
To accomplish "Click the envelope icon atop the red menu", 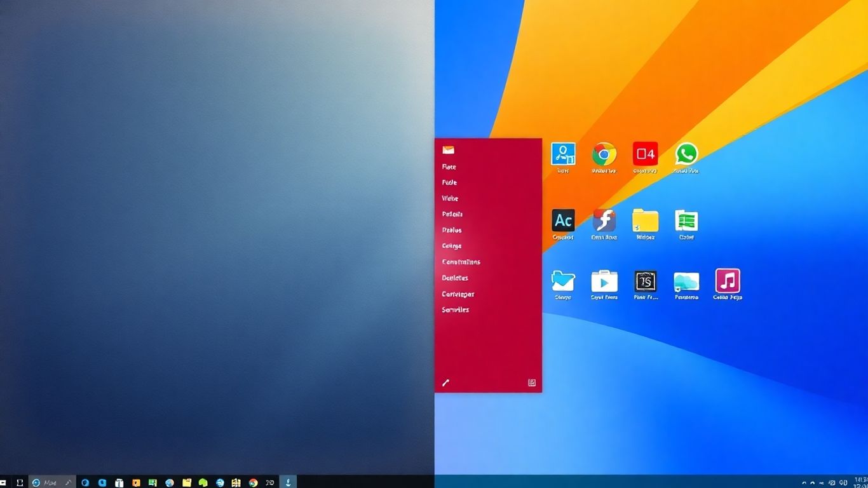I will coord(447,150).
